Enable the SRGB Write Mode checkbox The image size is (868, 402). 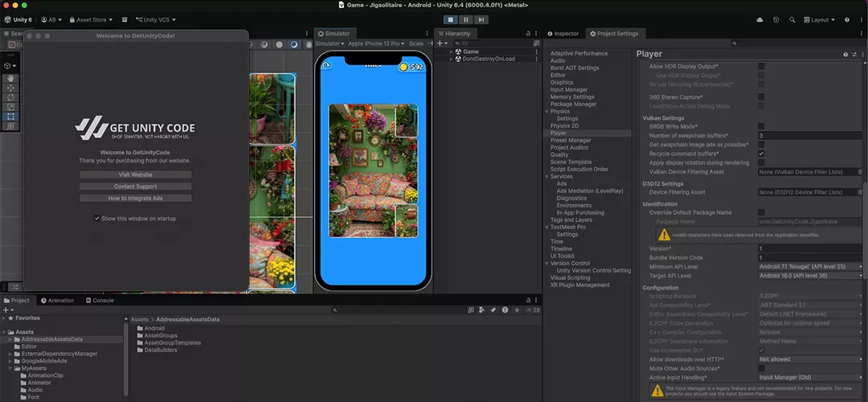pos(761,126)
